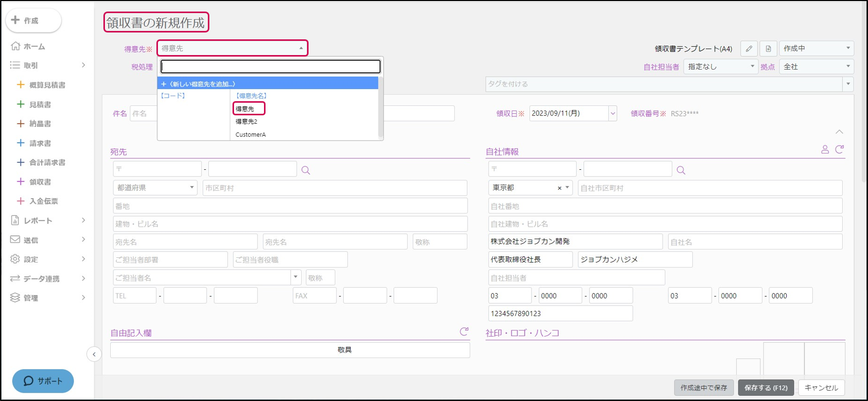Click the person icon in 自社情報 header
Viewport: 868px width, 401px height.
point(825,150)
